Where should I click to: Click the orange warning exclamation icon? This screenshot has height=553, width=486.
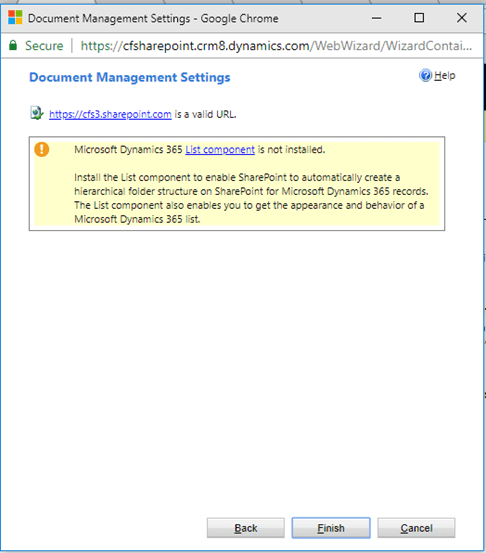click(42, 149)
